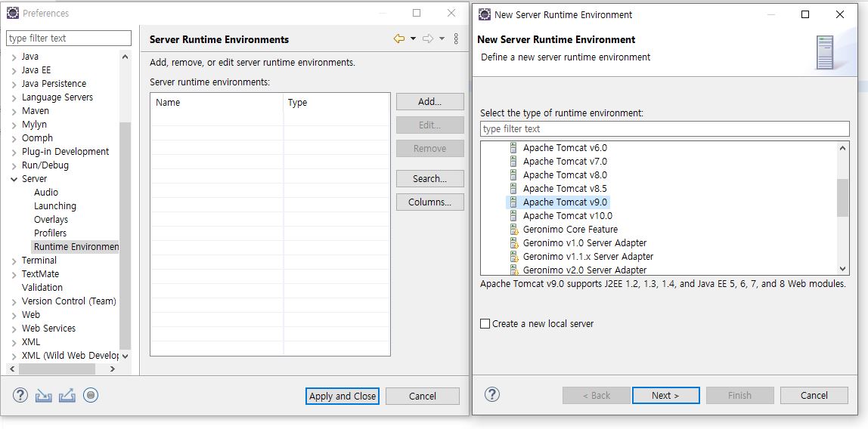
Task: Click the preferences tree scroll-up arrow
Action: point(125,57)
